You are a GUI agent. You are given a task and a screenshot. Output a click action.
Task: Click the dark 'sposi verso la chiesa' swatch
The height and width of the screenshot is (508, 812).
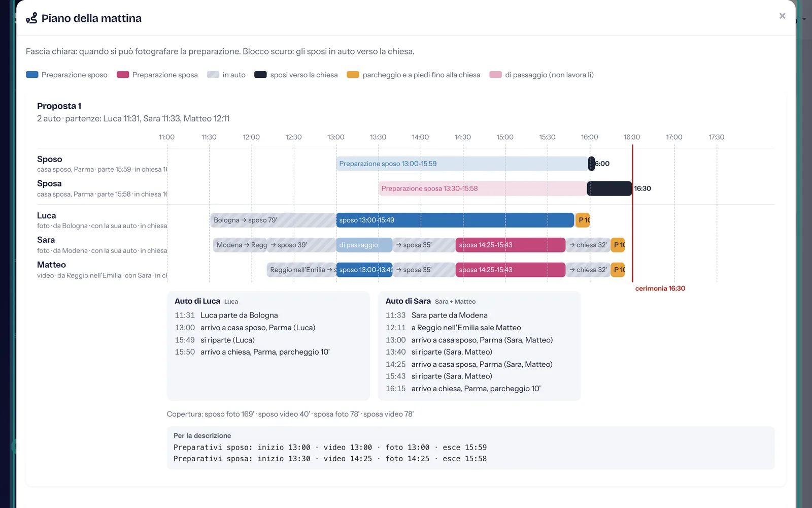click(x=260, y=75)
